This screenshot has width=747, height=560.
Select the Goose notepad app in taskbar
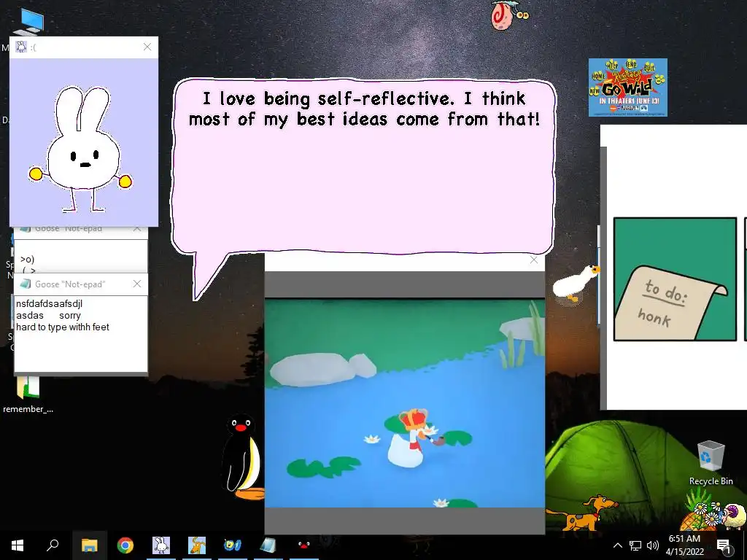coord(268,545)
